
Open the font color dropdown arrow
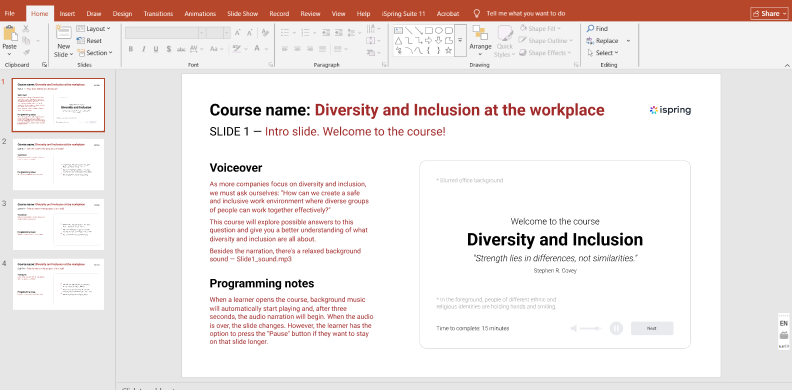point(267,49)
